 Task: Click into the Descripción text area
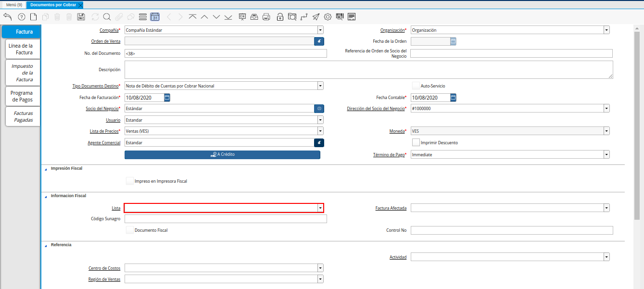tap(368, 70)
